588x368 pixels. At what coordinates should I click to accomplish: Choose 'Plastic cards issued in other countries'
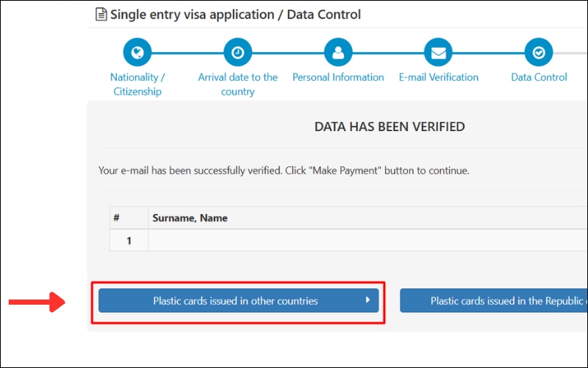pos(235,301)
